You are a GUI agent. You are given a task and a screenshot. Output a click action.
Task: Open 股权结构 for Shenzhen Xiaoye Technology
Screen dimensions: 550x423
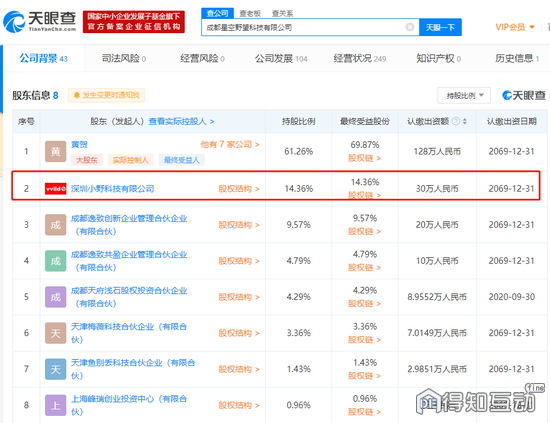pyautogui.click(x=239, y=189)
